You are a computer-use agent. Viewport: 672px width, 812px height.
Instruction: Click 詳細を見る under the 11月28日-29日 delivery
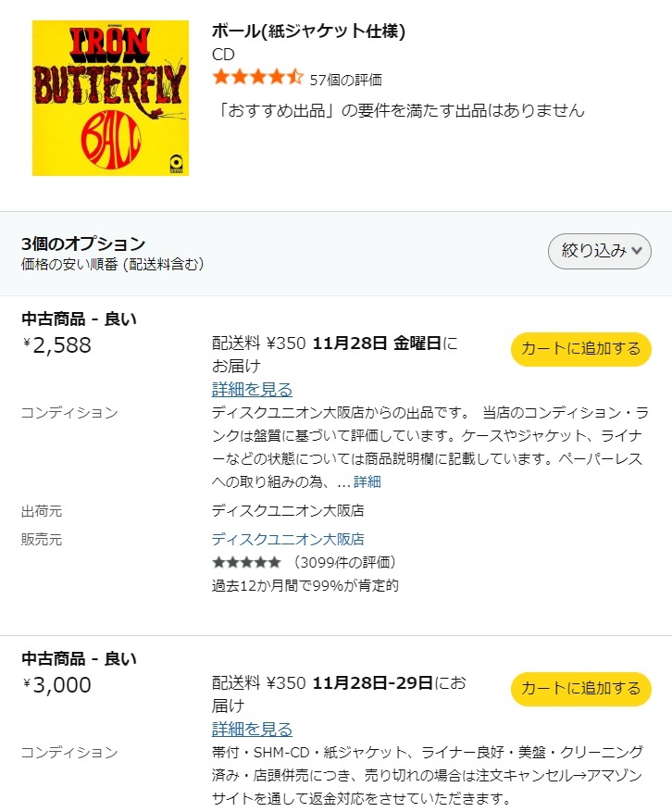252,729
